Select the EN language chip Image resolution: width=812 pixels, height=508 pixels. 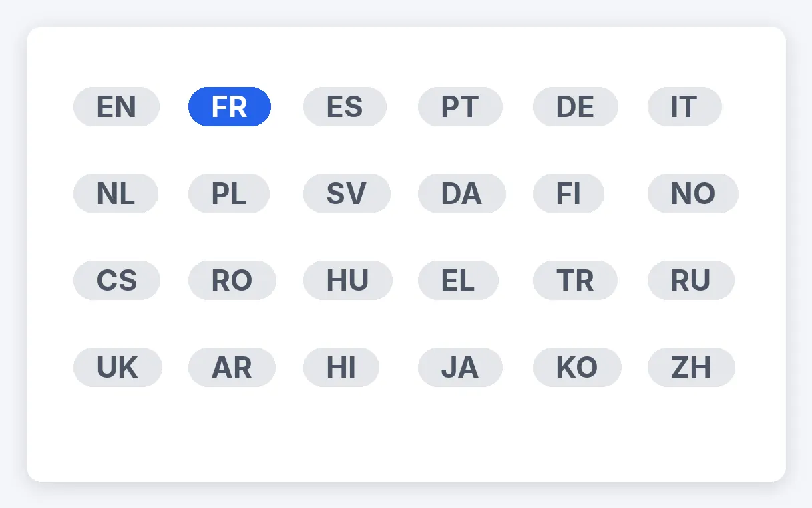(116, 106)
